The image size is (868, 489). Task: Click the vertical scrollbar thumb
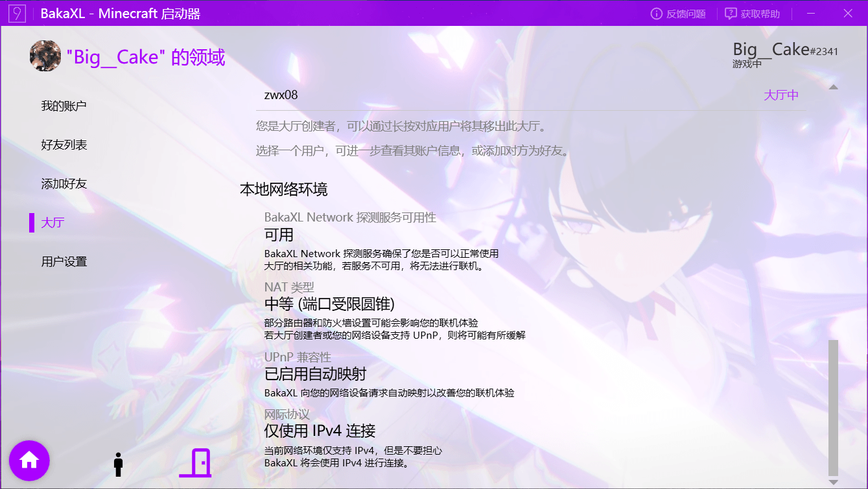[x=833, y=407]
